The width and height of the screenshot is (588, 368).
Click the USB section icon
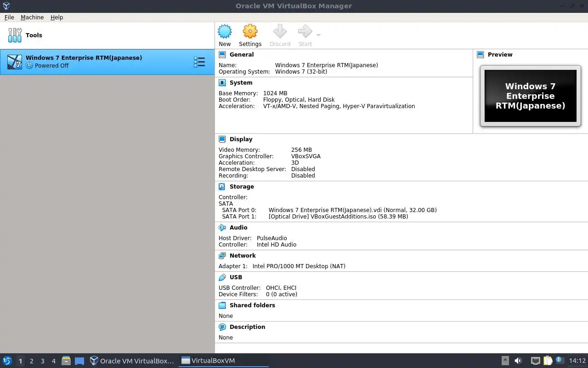pyautogui.click(x=222, y=277)
